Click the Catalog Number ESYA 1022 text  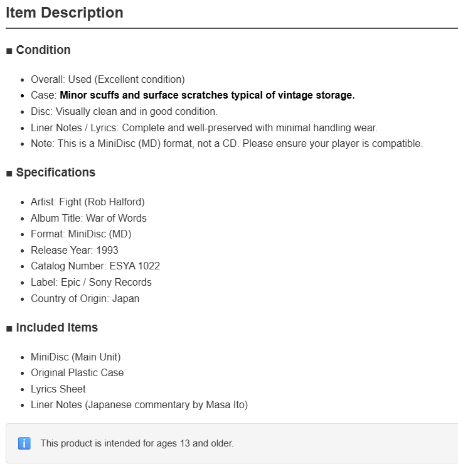(x=95, y=266)
